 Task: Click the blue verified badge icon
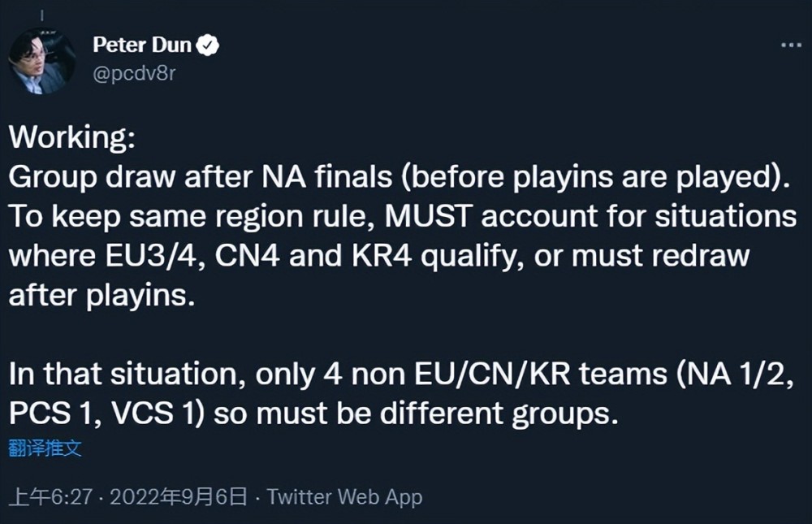(209, 45)
